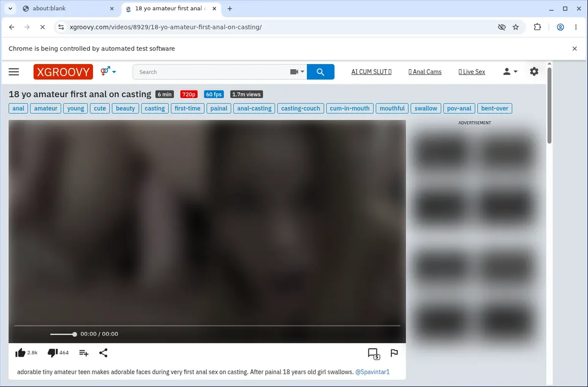
Task: Open the user account dropdown
Action: click(510, 72)
